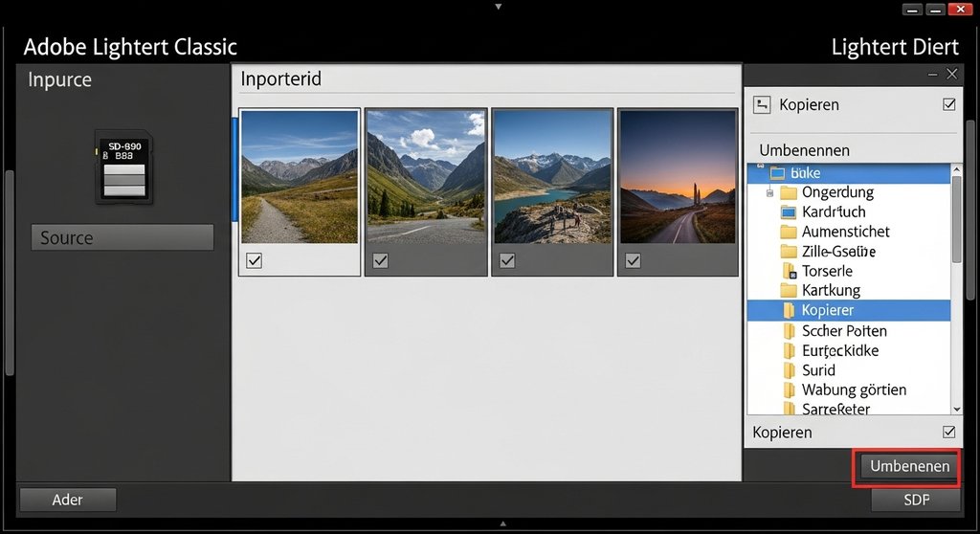Click the Kopieren panel header icon
Image resolution: width=980 pixels, height=534 pixels.
click(761, 104)
